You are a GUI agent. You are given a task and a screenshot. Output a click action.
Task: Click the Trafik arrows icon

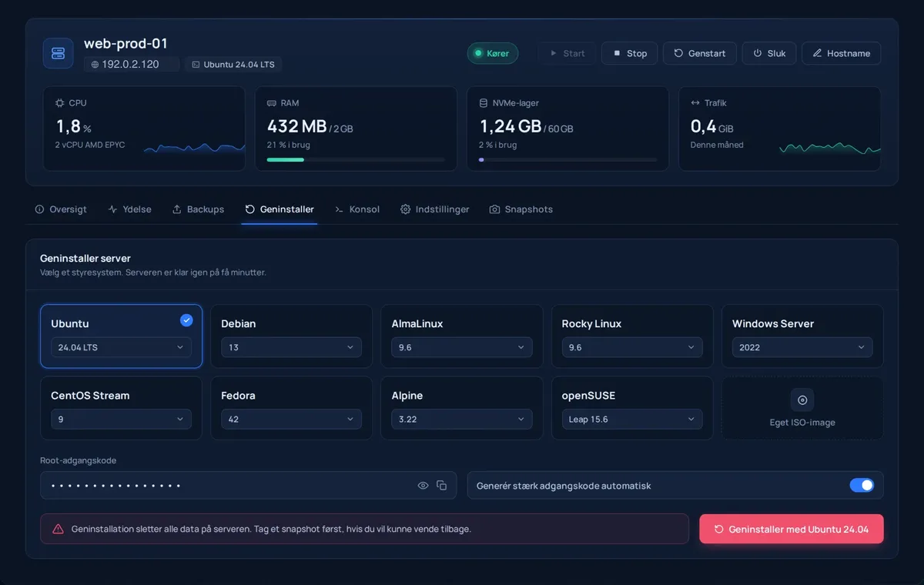click(696, 103)
